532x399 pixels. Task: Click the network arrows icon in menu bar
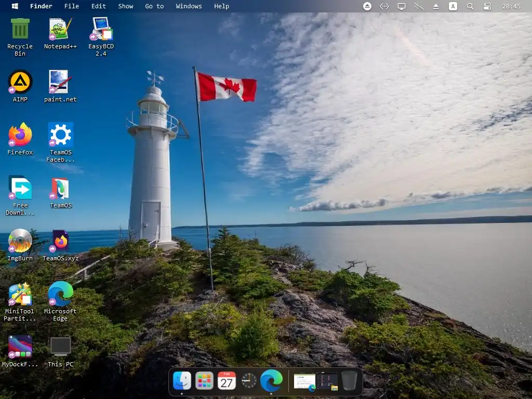pyautogui.click(x=384, y=6)
